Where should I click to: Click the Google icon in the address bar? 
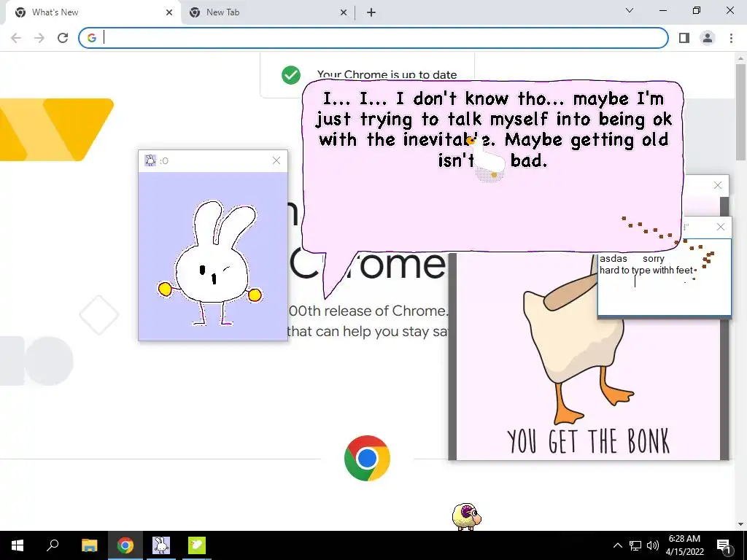[92, 38]
